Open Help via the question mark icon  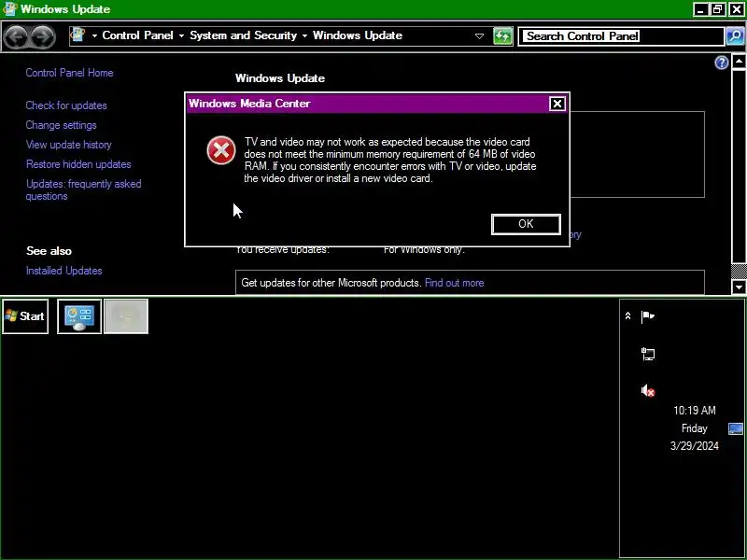(x=721, y=63)
